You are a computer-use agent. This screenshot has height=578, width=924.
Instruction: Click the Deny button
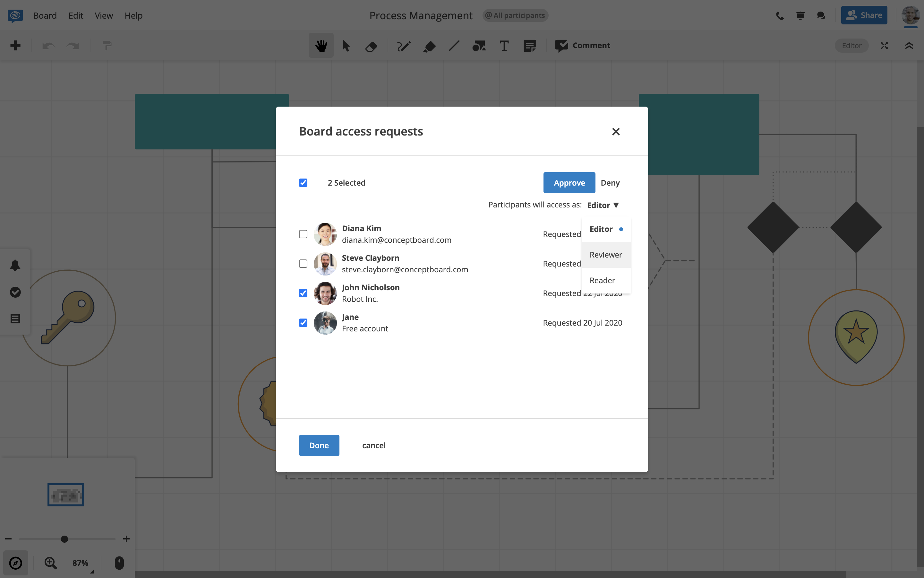[610, 183]
